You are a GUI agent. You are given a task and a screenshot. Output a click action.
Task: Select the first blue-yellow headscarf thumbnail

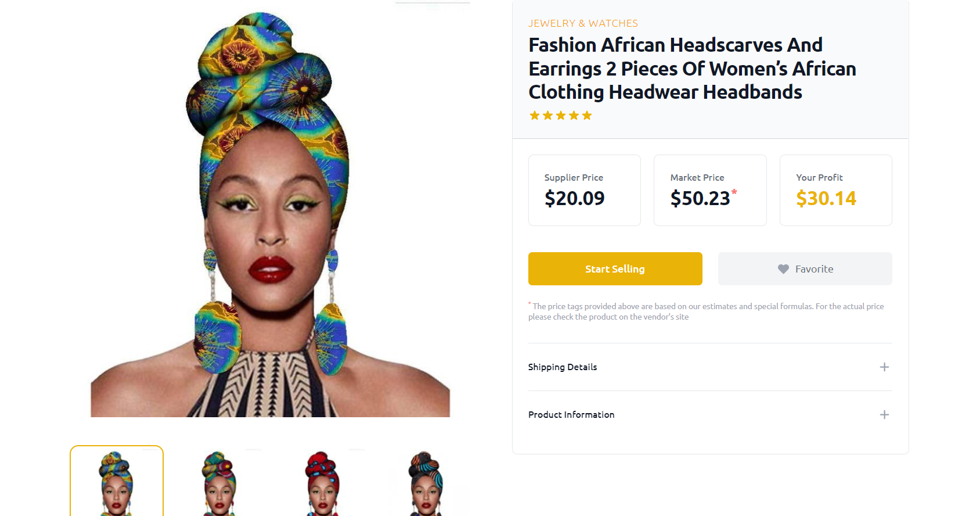pyautogui.click(x=117, y=482)
